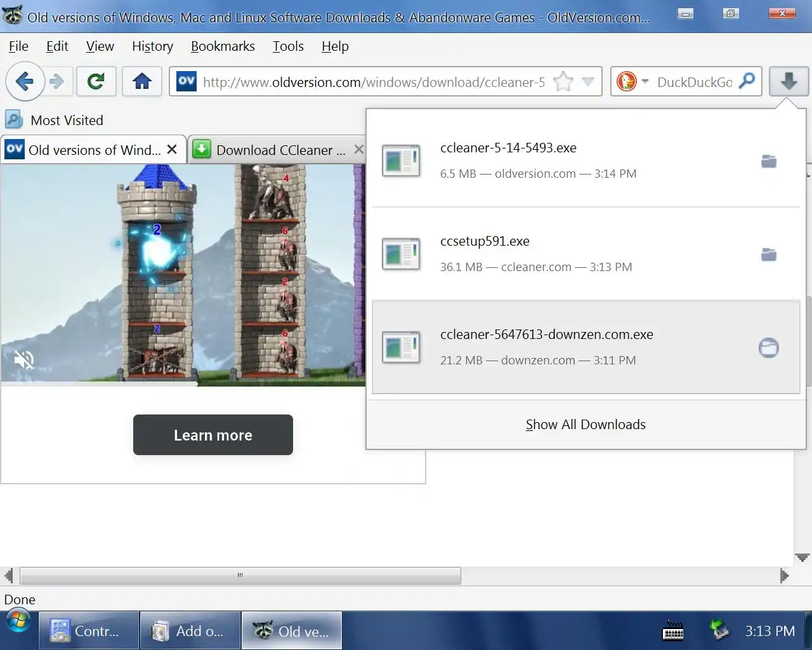Viewport: 812px width, 650px height.
Task: Open the address bar history dropdown arrow
Action: (x=588, y=81)
